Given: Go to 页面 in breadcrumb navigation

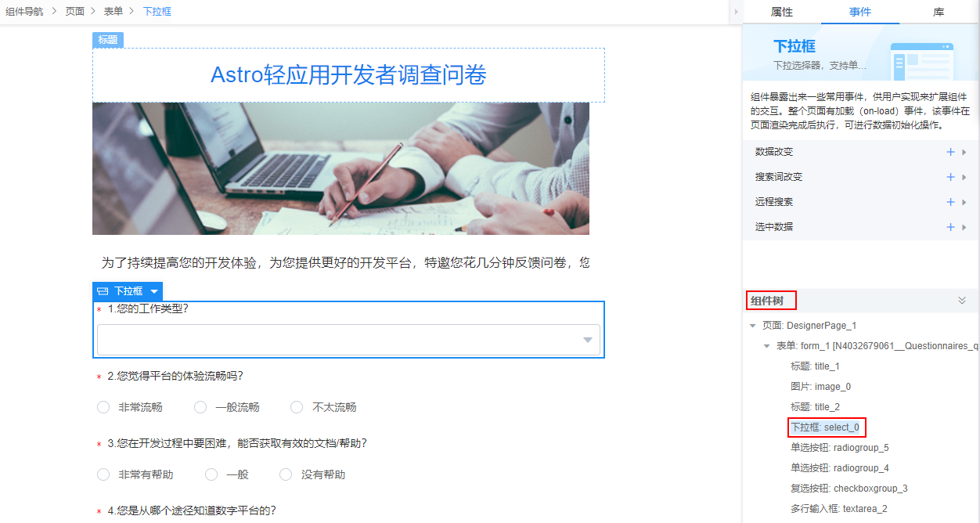Looking at the screenshot, I should (75, 12).
